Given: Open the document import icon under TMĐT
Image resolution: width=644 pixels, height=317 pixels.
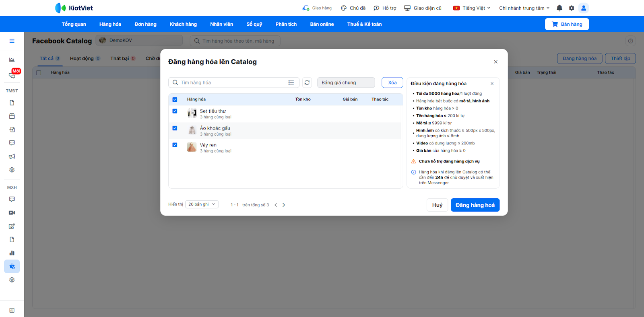Looking at the screenshot, I should point(12,130).
